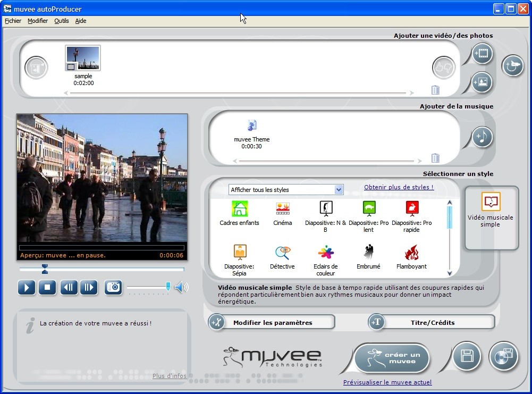Apply the Cinéma style
The image size is (532, 394).
(x=282, y=209)
